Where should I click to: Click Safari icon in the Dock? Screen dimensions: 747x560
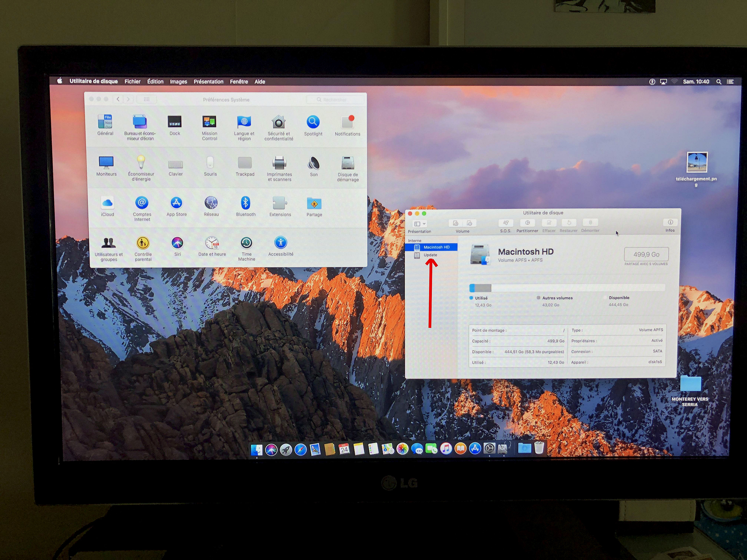coord(300,449)
